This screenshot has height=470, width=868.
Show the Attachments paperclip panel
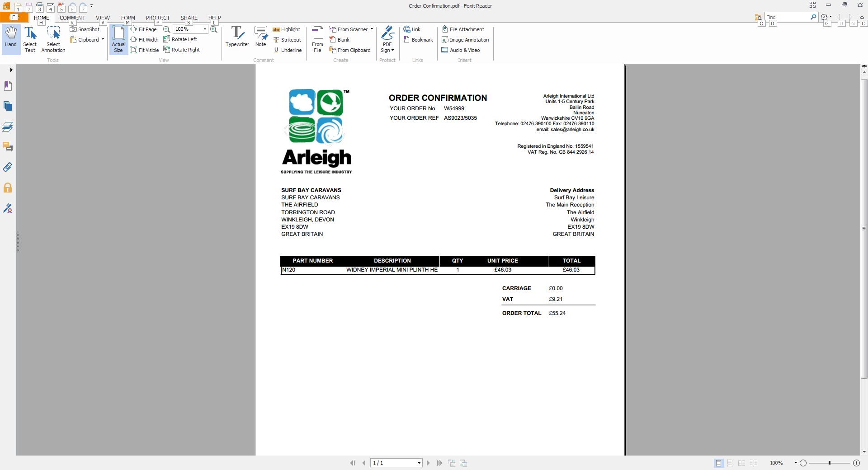click(8, 167)
